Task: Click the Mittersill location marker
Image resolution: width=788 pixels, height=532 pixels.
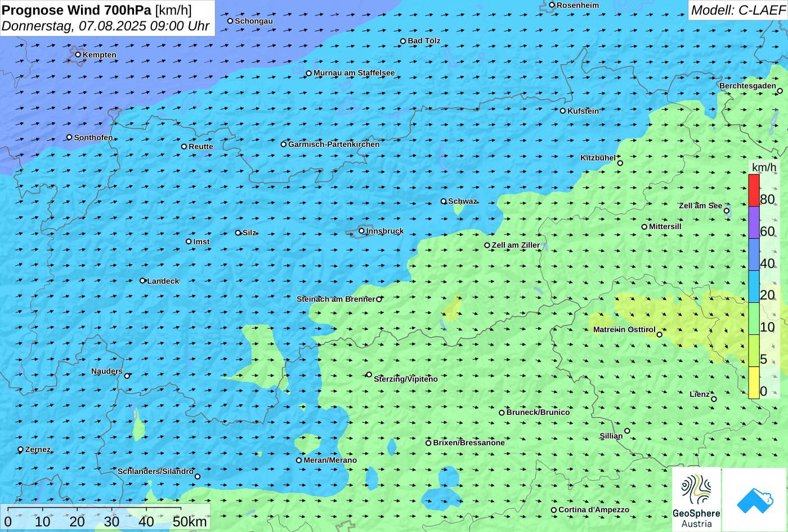Action: point(644,227)
